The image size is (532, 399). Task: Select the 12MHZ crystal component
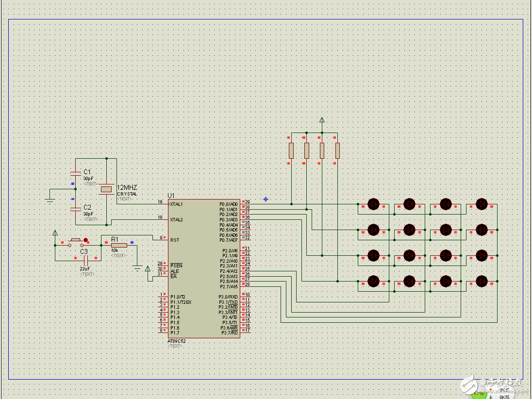106,189
